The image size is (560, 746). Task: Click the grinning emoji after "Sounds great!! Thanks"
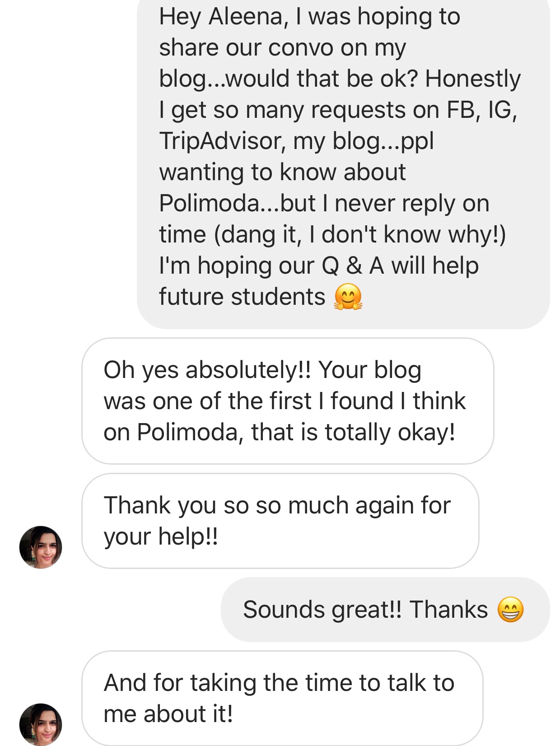click(x=510, y=610)
